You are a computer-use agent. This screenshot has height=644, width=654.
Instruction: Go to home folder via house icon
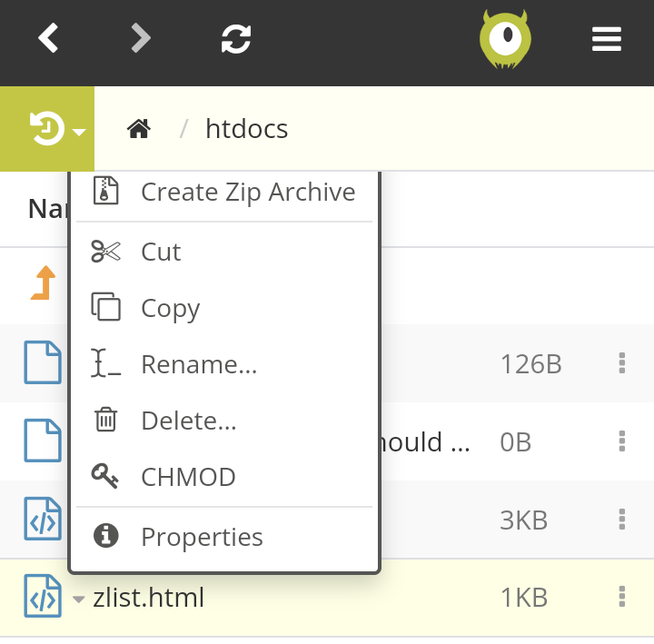138,129
